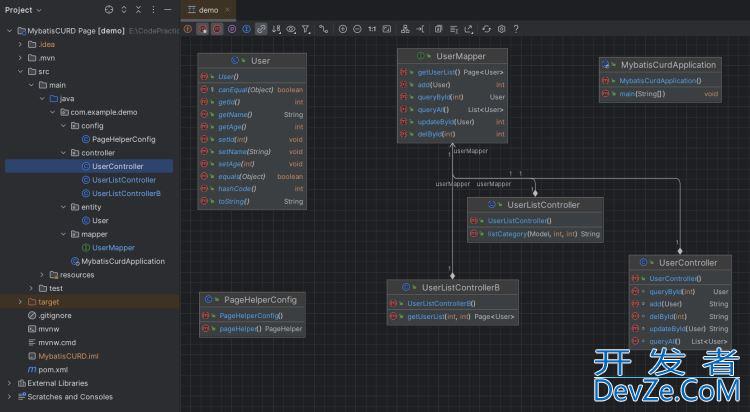Expand External Libraries node
750x412 pixels.
coord(10,383)
